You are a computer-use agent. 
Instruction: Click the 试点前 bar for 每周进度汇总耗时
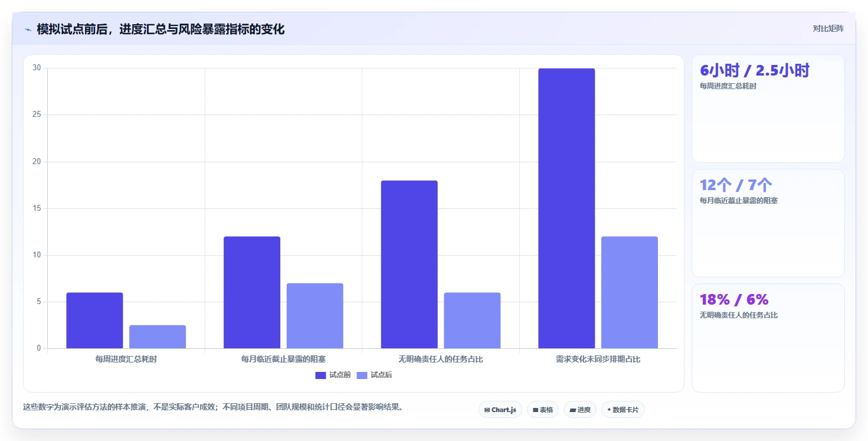(94, 321)
